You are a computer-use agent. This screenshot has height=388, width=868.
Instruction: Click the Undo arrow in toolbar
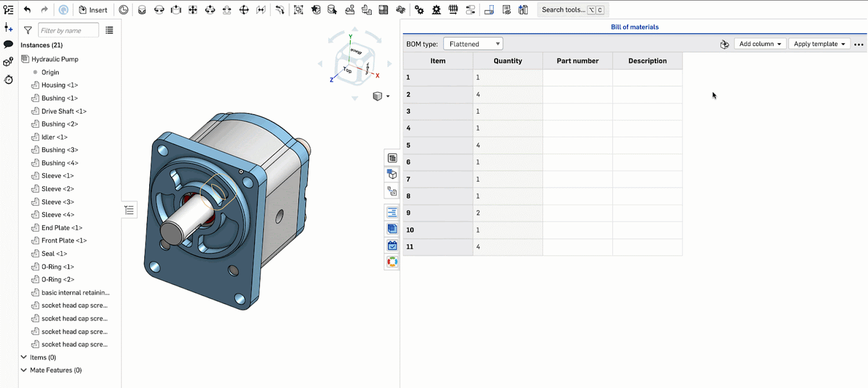pyautogui.click(x=27, y=10)
